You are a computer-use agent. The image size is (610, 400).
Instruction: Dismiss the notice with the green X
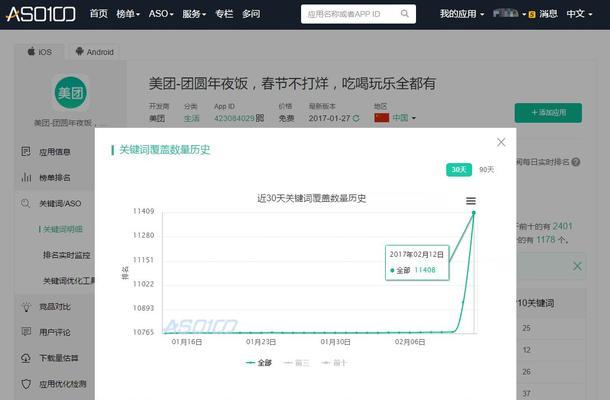tap(577, 266)
